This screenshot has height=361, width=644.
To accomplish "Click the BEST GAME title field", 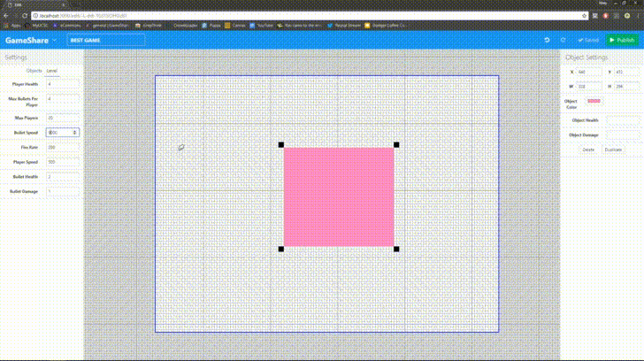I will (106, 40).
